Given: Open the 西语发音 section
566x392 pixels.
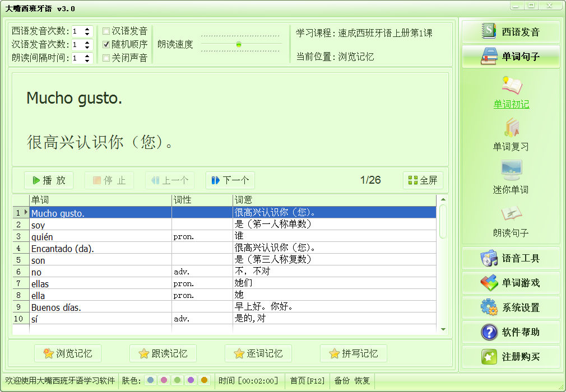Looking at the screenshot, I should click(x=511, y=32).
